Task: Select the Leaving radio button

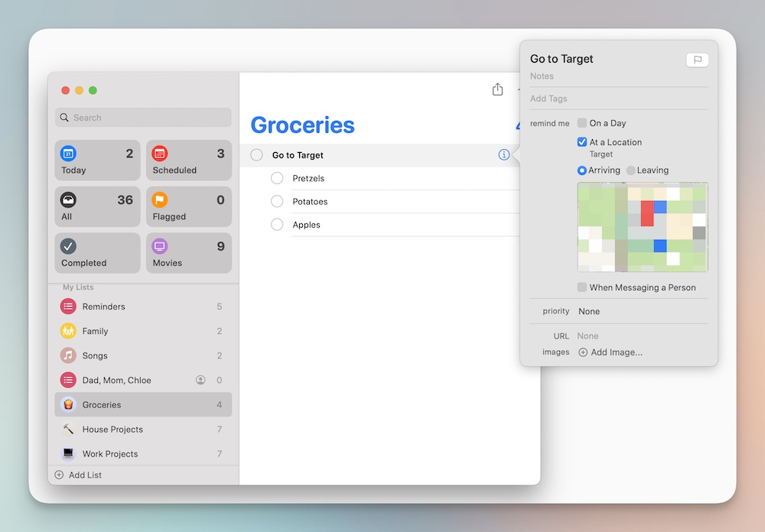Action: [x=631, y=170]
